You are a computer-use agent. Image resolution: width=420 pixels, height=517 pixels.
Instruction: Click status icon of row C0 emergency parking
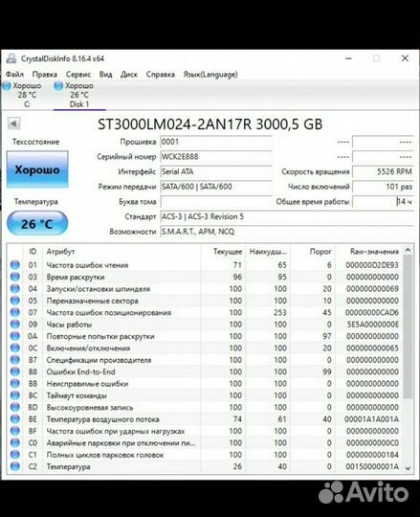14,443
